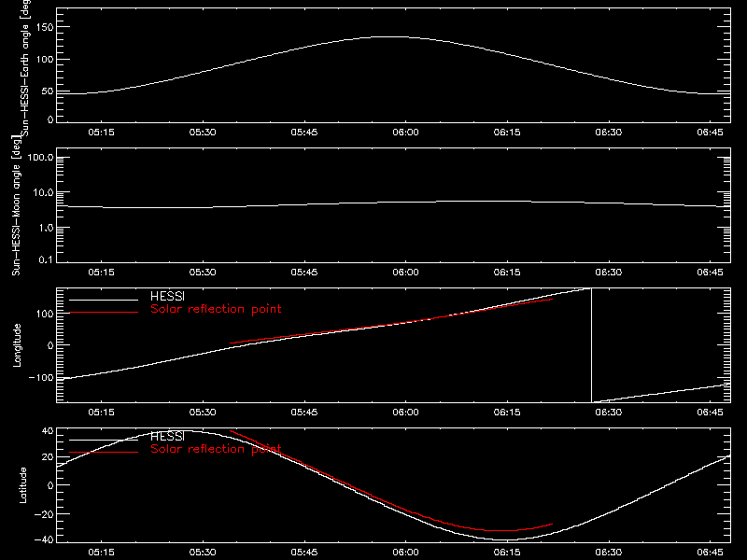Click 06:30 time label under Longitude plot

click(x=609, y=413)
